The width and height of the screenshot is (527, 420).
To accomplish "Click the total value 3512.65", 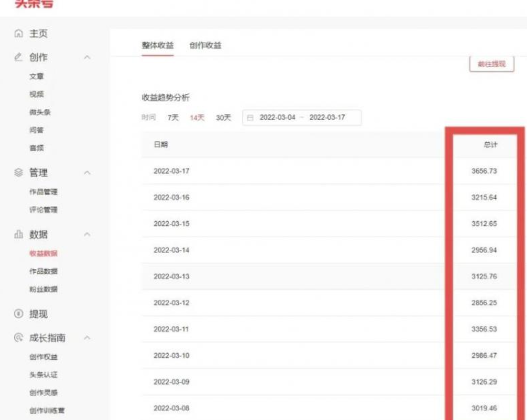I will pos(484,224).
